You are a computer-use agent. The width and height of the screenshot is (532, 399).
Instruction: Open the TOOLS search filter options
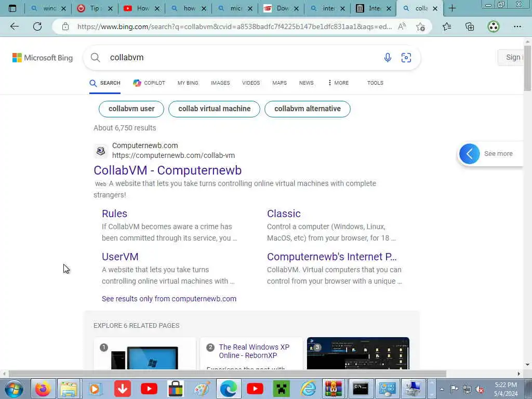pos(375,83)
